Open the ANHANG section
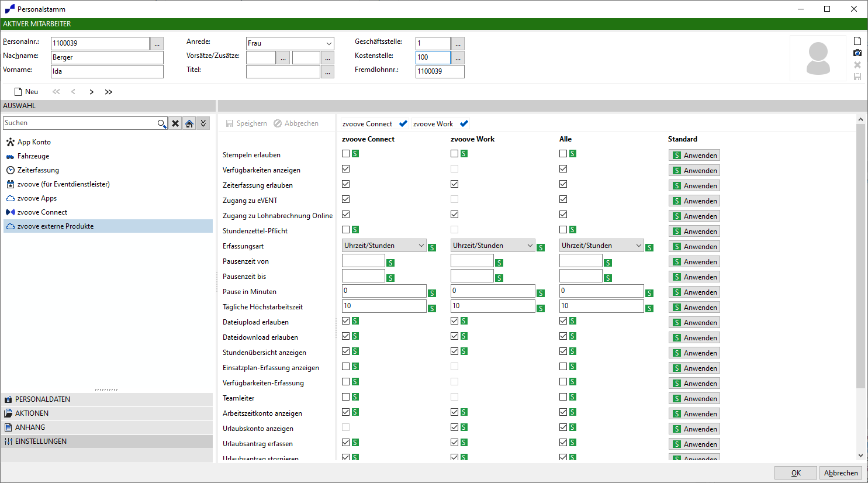 [107, 427]
